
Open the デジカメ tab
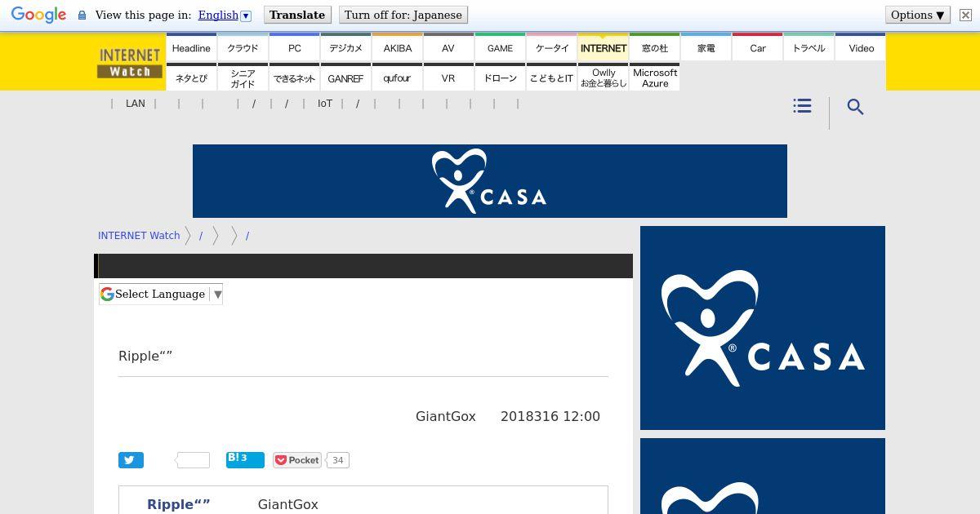click(345, 47)
